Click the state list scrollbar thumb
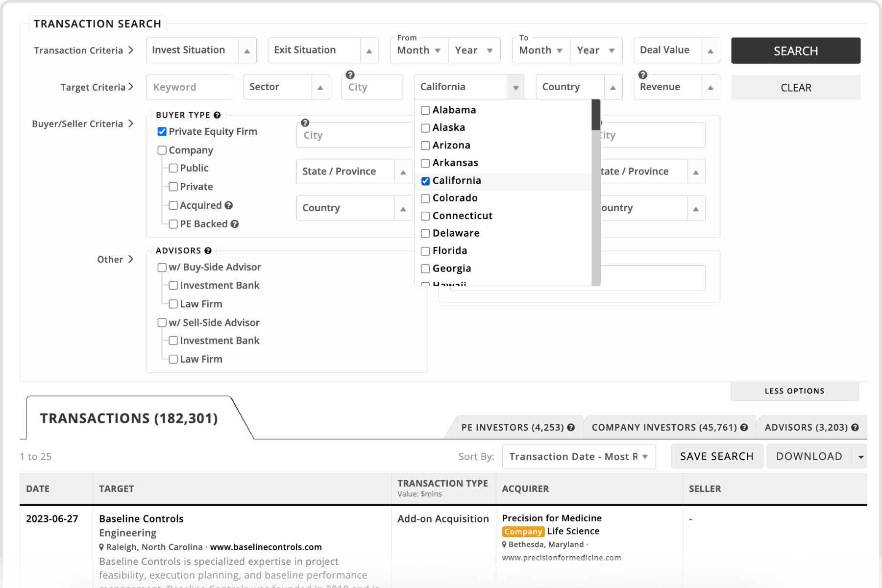The width and height of the screenshot is (882, 588). (596, 115)
